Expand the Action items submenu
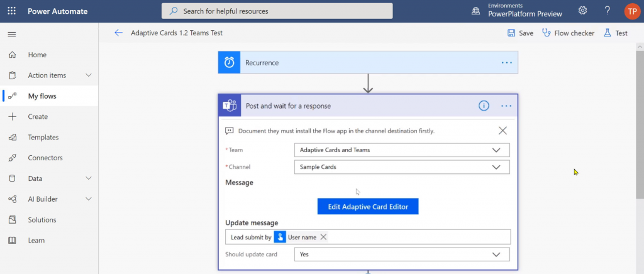644x274 pixels. [88, 75]
